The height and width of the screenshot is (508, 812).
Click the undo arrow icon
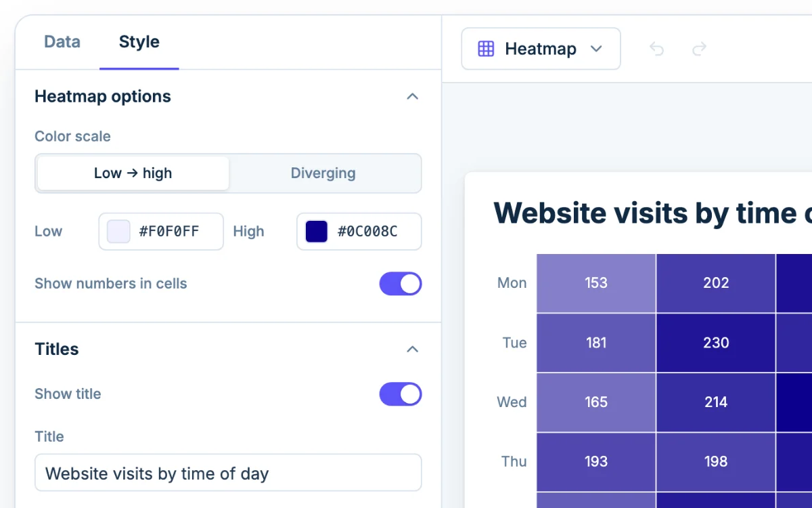click(656, 49)
